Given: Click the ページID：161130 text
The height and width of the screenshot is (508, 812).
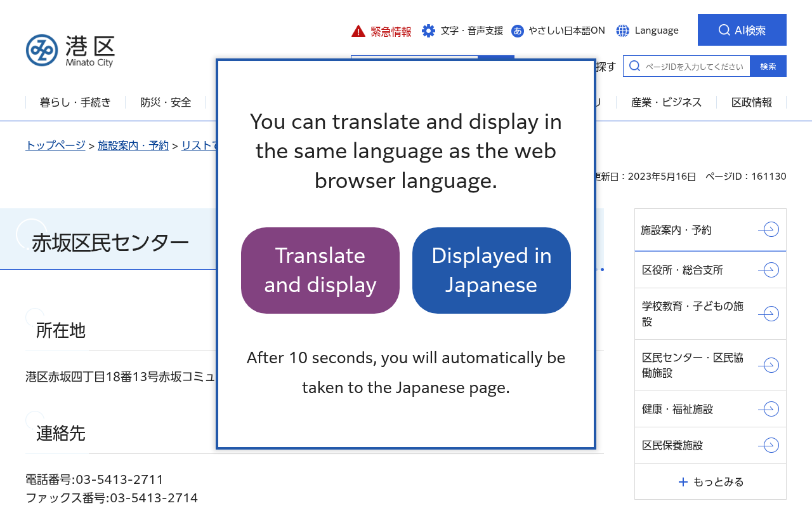Looking at the screenshot, I should point(746,177).
